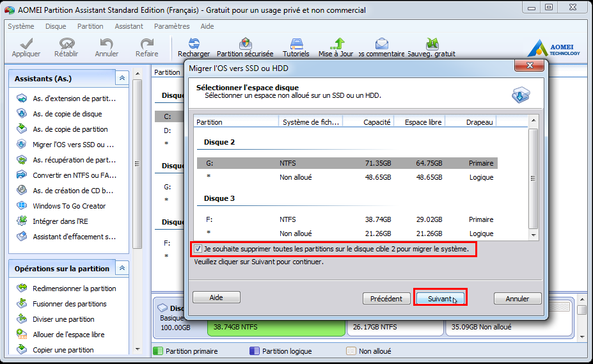Click dialog list scrollbar up arrow

point(534,120)
